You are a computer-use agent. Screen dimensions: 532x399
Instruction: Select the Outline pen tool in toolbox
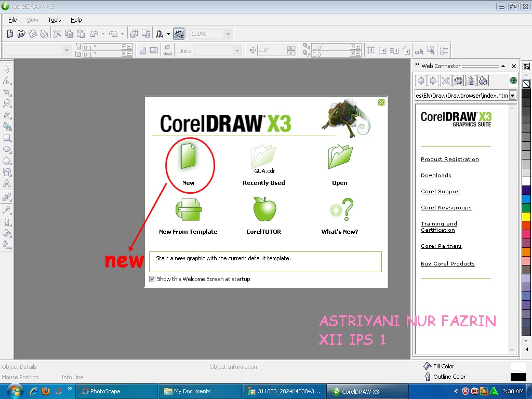click(x=7, y=222)
